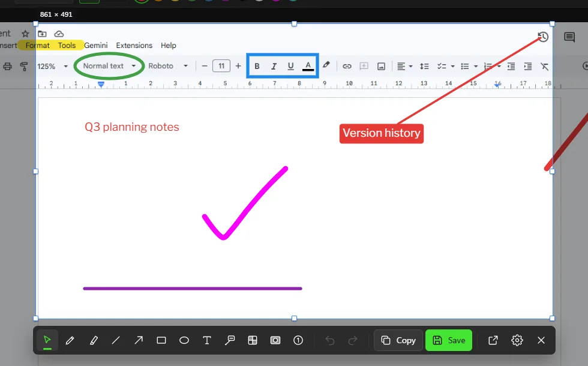Choose the arrow drawing tool

(139, 340)
